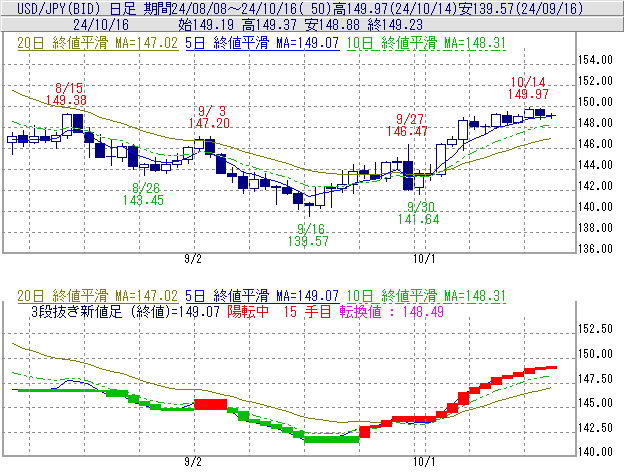
Task: Click the 15 手目 count text
Action: tap(307, 311)
